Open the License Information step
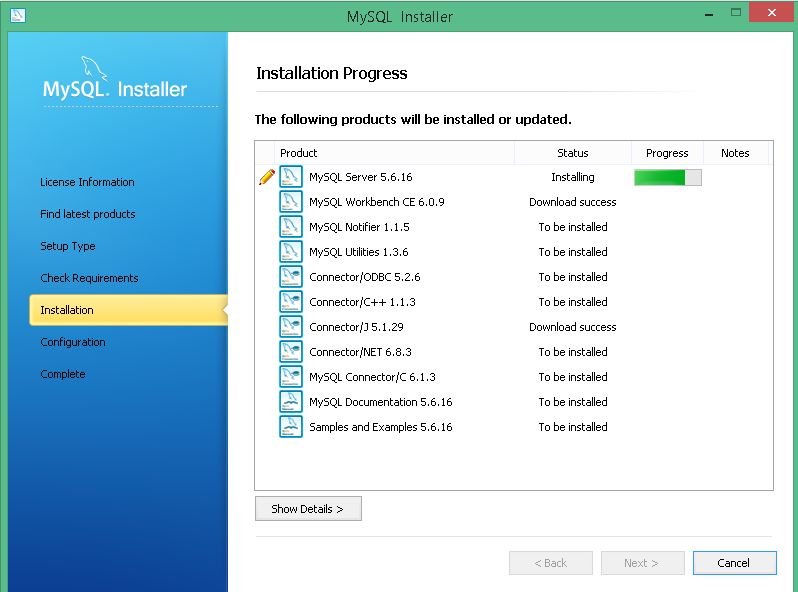798x592 pixels. point(87,182)
